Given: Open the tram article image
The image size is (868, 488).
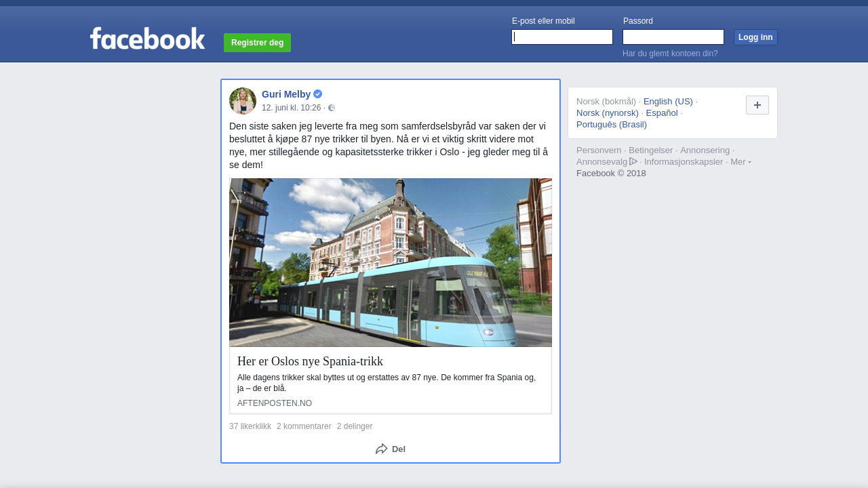Looking at the screenshot, I should tap(391, 262).
